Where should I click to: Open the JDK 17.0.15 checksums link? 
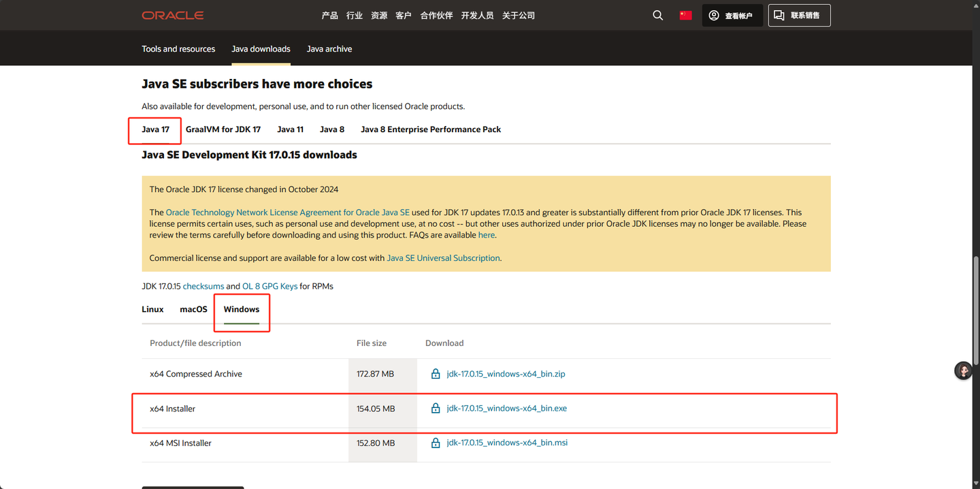pyautogui.click(x=203, y=287)
